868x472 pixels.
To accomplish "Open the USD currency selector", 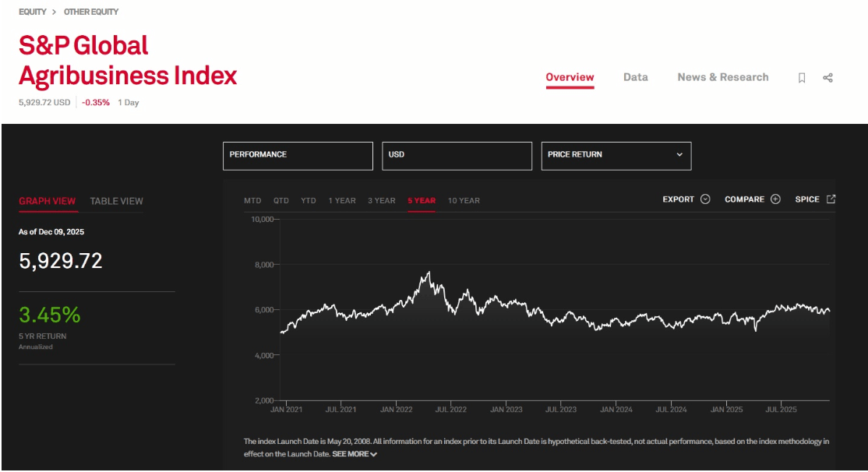I will 457,155.
